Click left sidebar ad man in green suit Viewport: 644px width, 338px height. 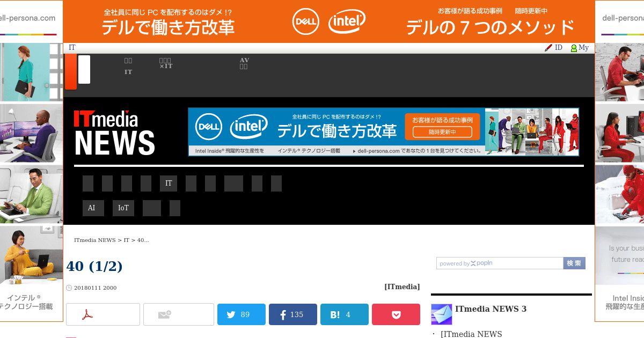point(32,194)
